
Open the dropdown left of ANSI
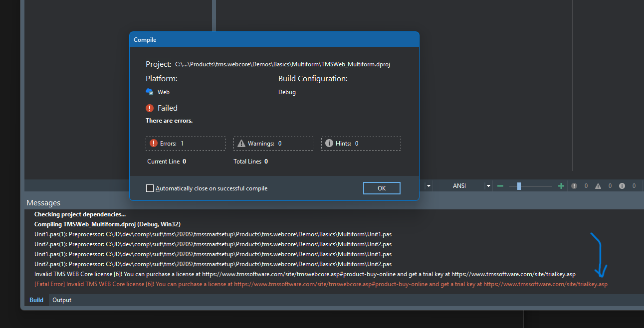click(x=429, y=186)
